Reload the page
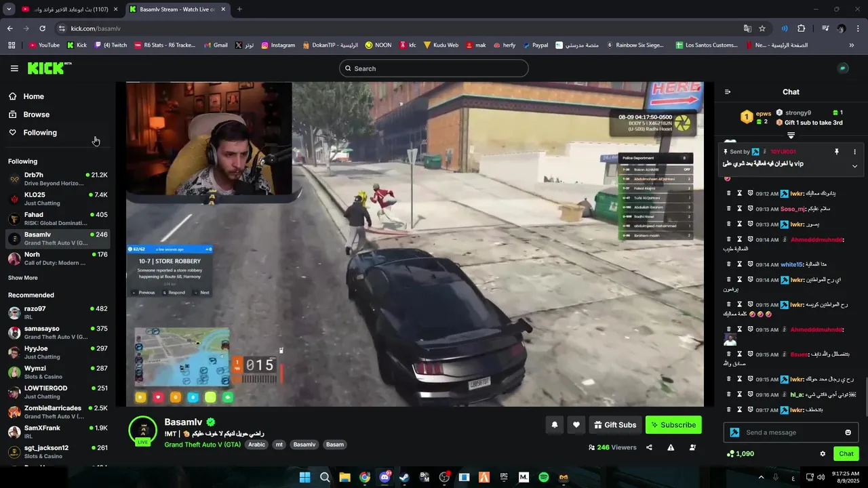 click(42, 28)
